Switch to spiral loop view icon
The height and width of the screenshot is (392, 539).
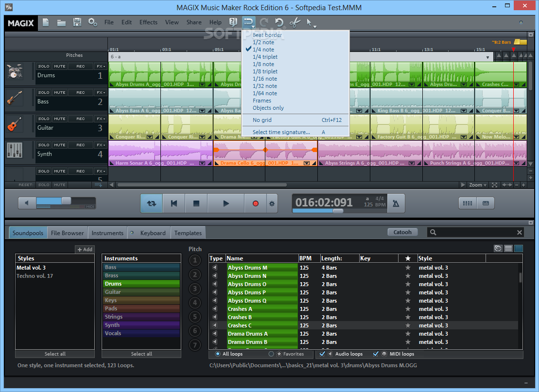[498, 248]
